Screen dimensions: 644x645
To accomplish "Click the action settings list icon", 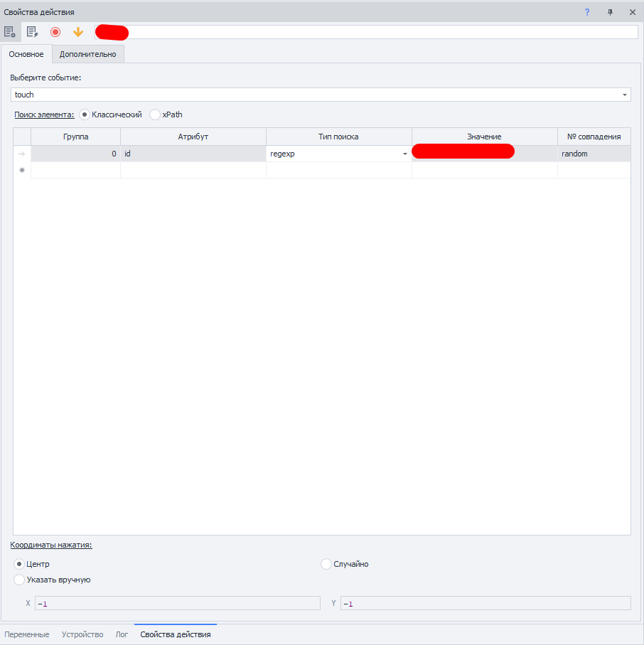I will (10, 32).
